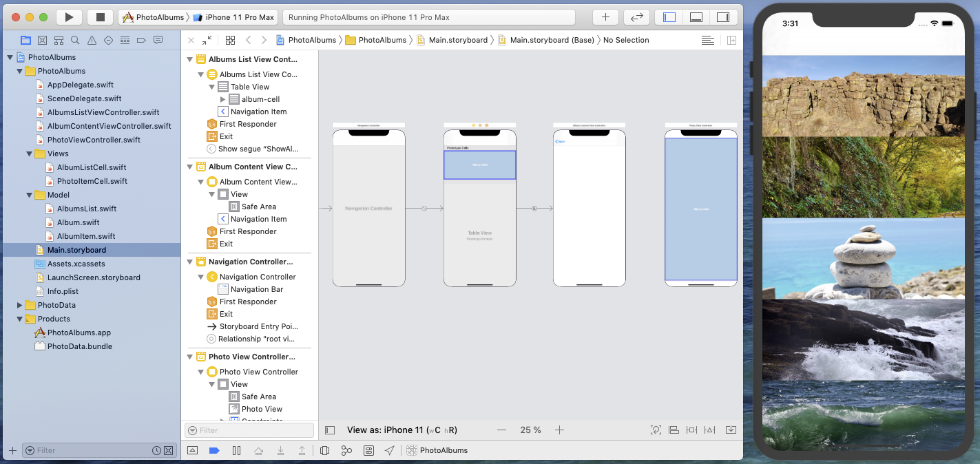Open the Report navigator speech icon
Image resolution: width=980 pixels, height=464 pixels.
point(158,40)
